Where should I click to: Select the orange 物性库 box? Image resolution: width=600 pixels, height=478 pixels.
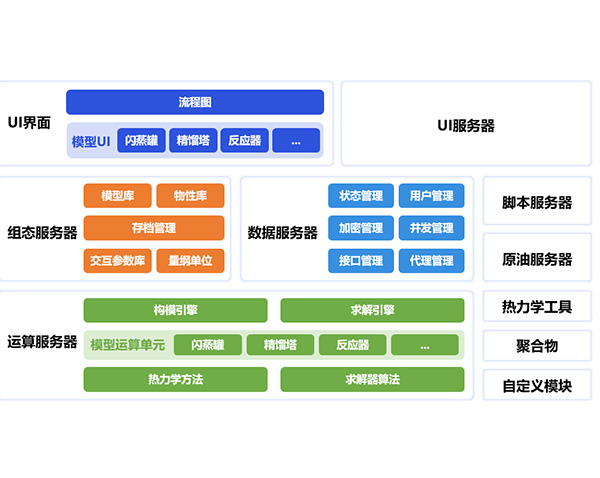point(190,196)
